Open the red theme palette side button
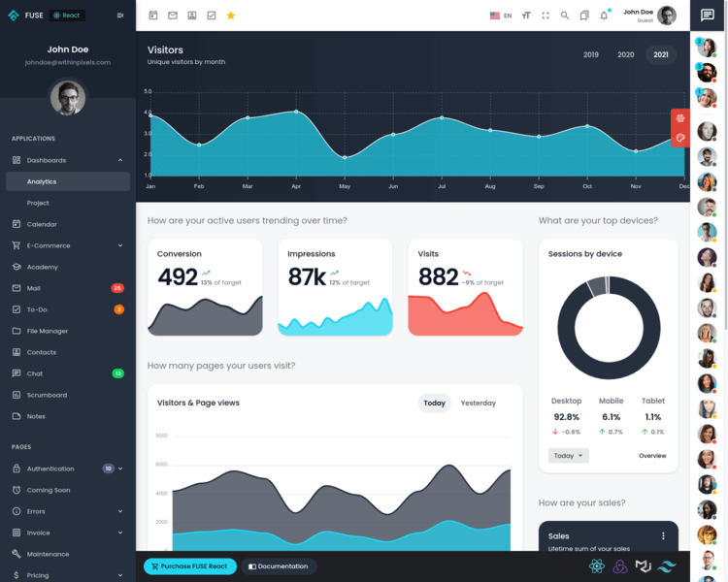 tap(680, 138)
